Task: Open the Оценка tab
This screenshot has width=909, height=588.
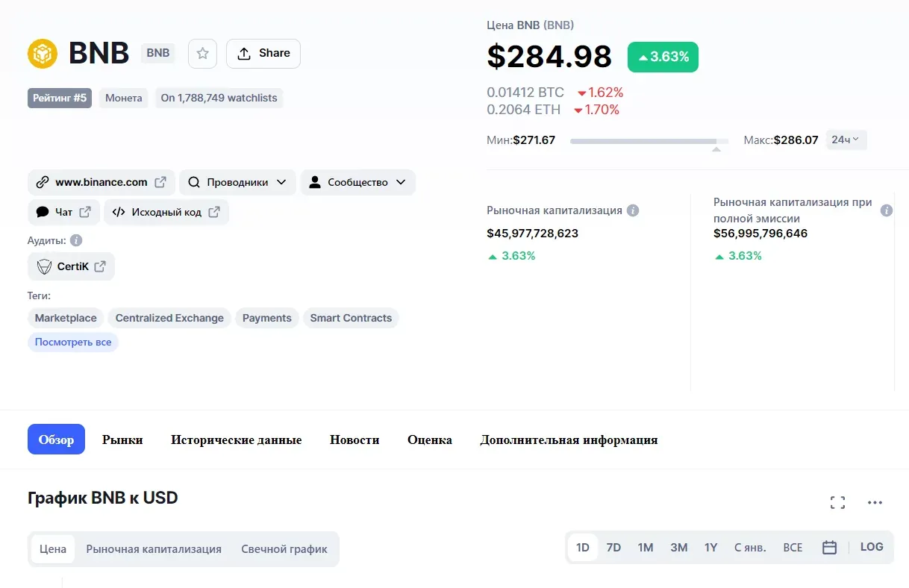Action: tap(430, 440)
